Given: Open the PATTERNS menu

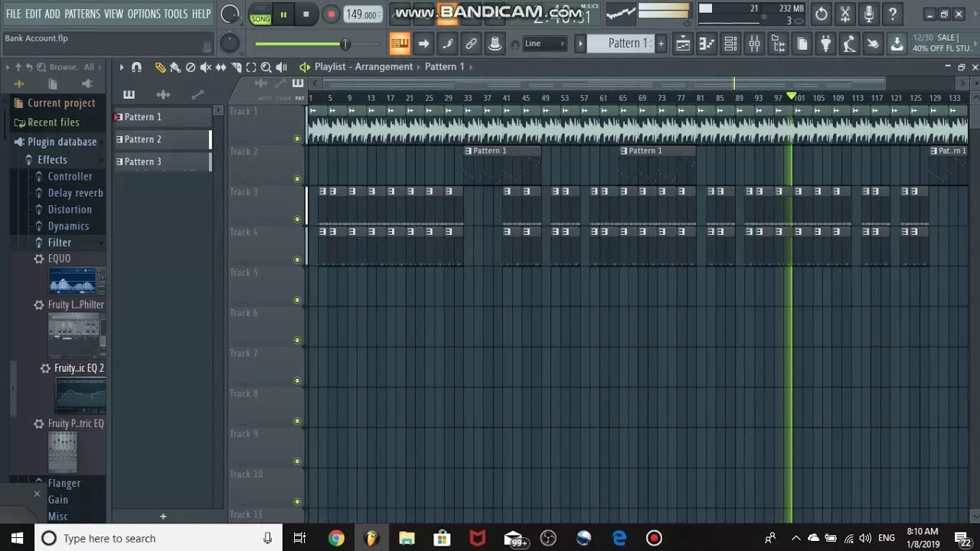Looking at the screenshot, I should (82, 14).
